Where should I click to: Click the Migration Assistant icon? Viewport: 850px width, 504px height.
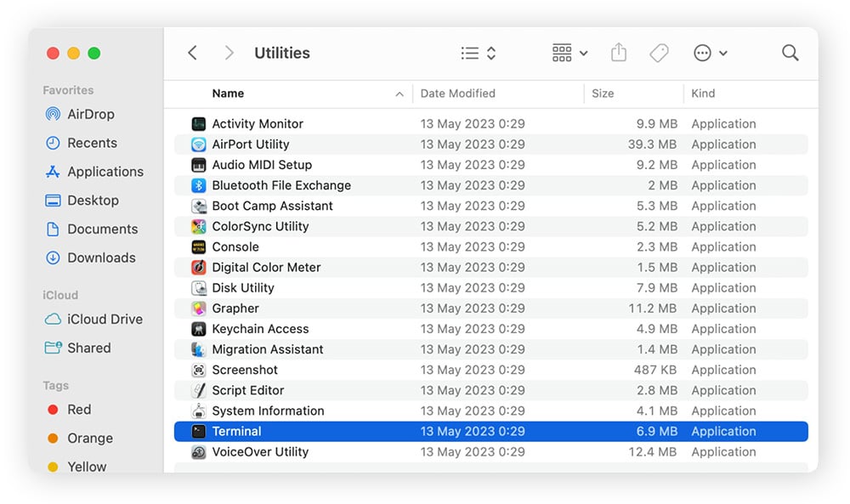coord(199,349)
